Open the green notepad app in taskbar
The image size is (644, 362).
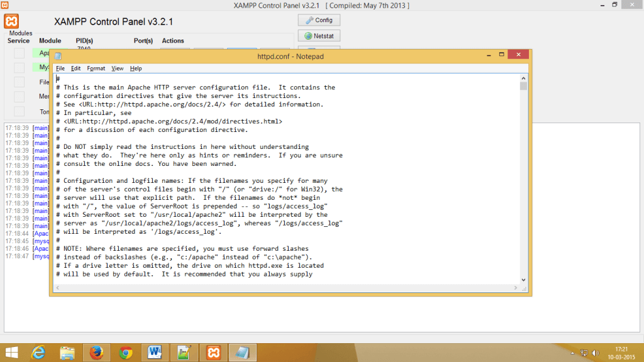(184, 353)
